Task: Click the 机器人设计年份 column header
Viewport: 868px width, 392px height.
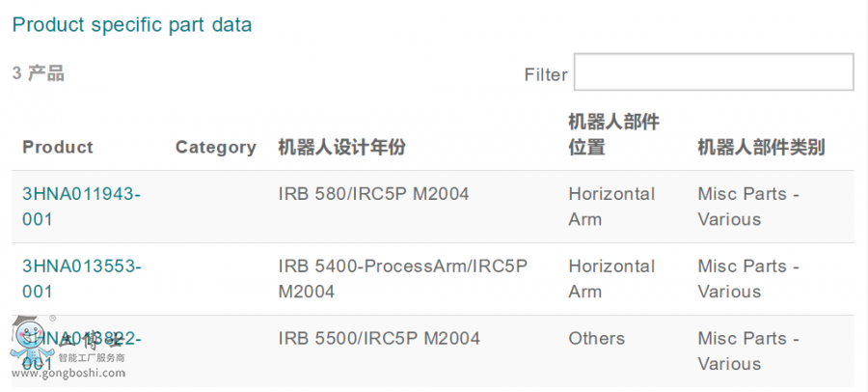Action: [x=341, y=147]
